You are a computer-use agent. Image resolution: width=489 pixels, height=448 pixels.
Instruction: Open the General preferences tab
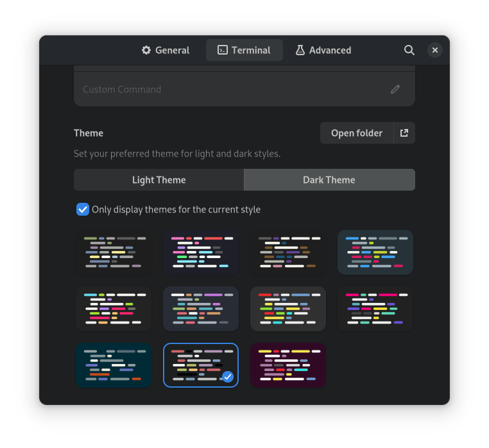[x=166, y=50]
